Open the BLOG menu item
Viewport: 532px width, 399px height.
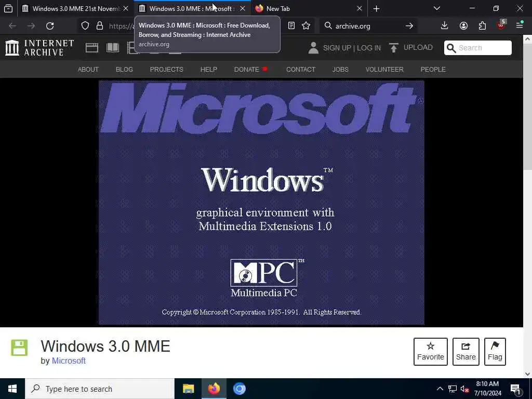pyautogui.click(x=124, y=69)
